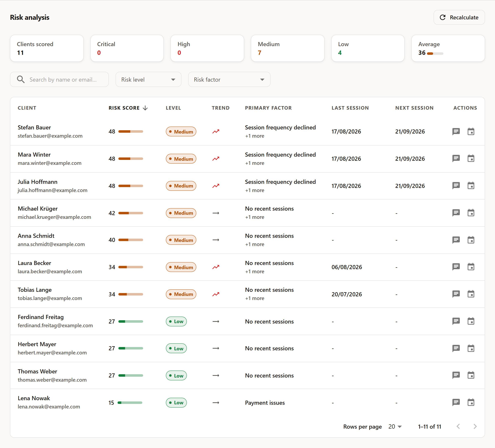Click the High summary card
The width and height of the screenshot is (495, 448).
[207, 48]
